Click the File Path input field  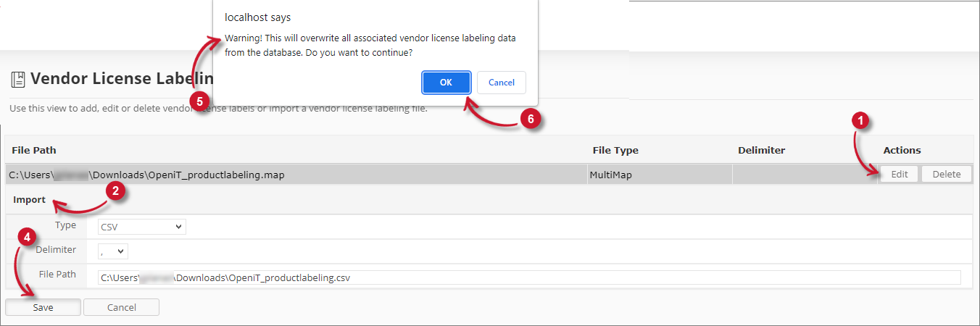click(529, 277)
